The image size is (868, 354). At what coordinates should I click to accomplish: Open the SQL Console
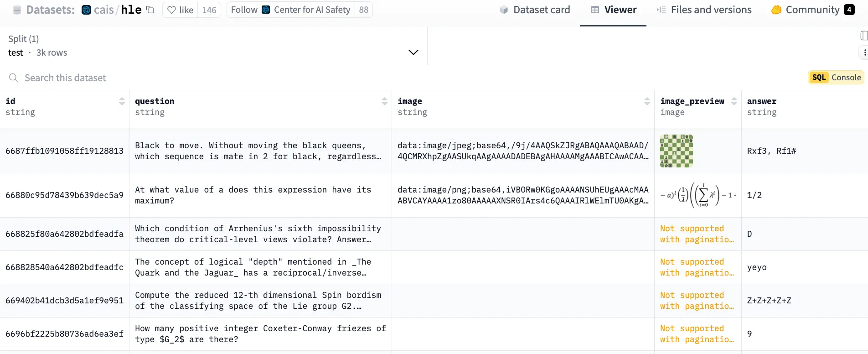836,78
